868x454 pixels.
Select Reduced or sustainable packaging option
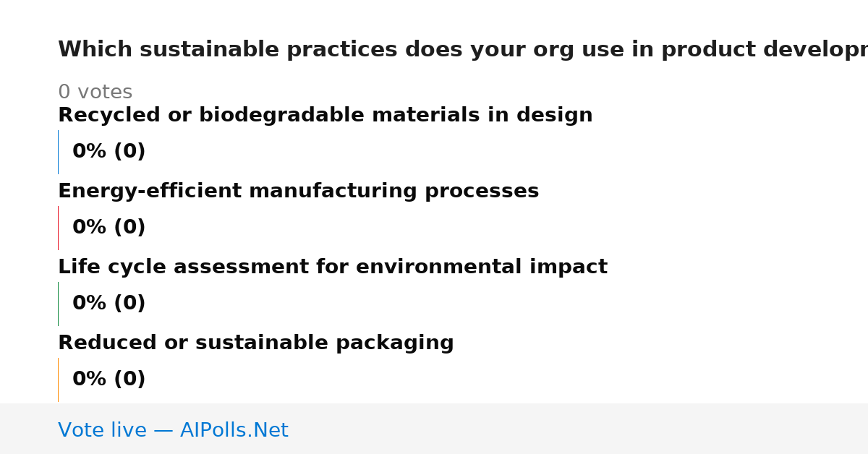click(255, 343)
